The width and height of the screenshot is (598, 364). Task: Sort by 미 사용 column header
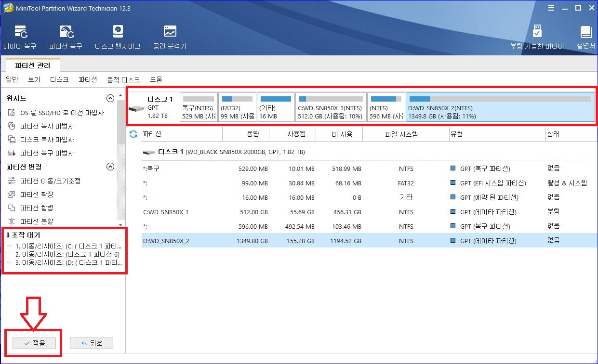pyautogui.click(x=339, y=134)
